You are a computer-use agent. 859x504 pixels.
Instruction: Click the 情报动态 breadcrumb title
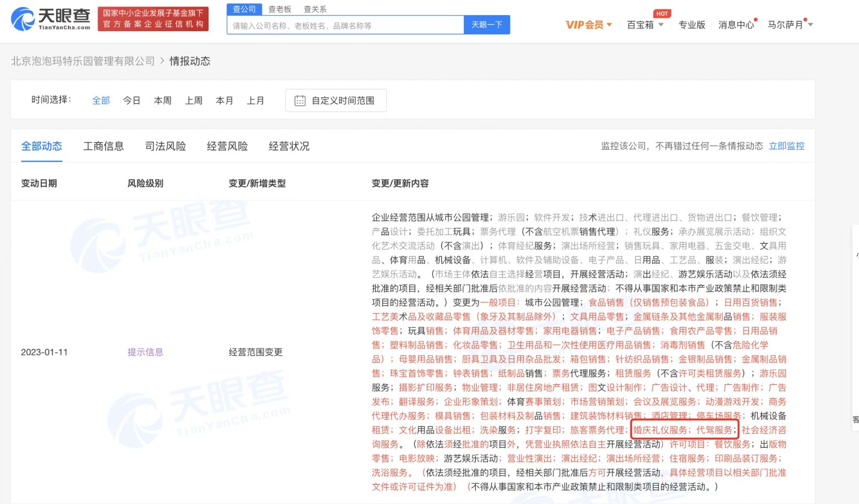(190, 61)
